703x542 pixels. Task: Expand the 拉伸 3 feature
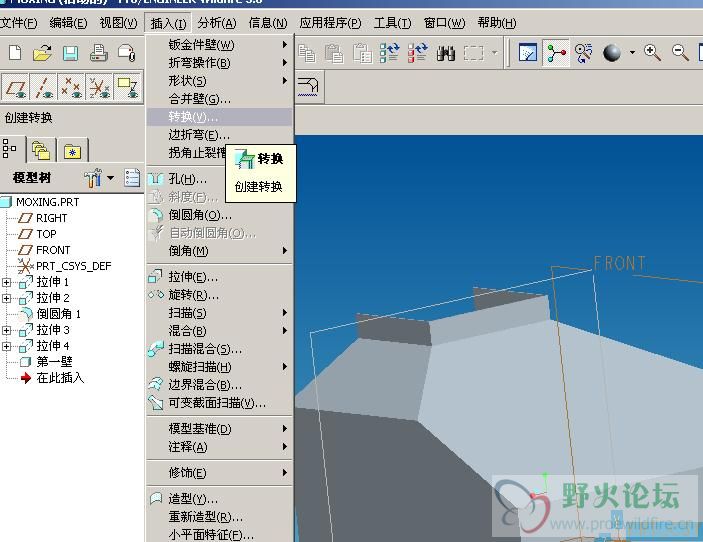coord(6,330)
